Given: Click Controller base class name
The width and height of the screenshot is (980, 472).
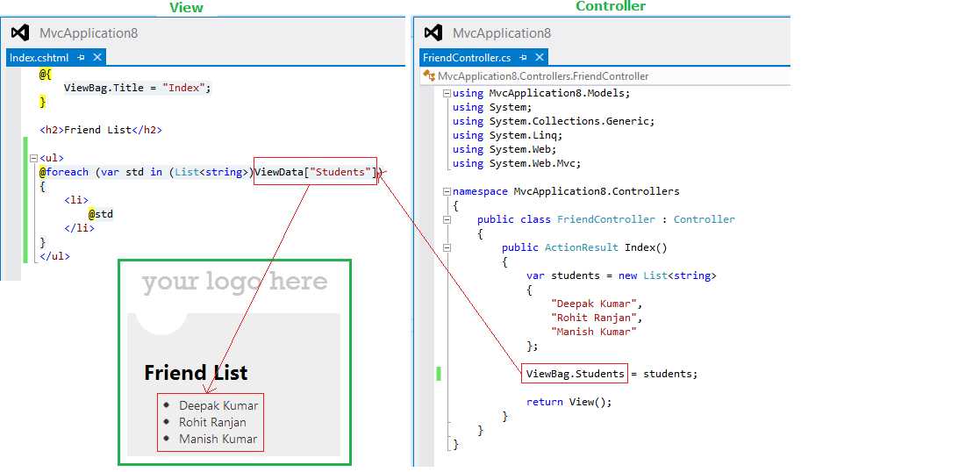Looking at the screenshot, I should point(705,219).
